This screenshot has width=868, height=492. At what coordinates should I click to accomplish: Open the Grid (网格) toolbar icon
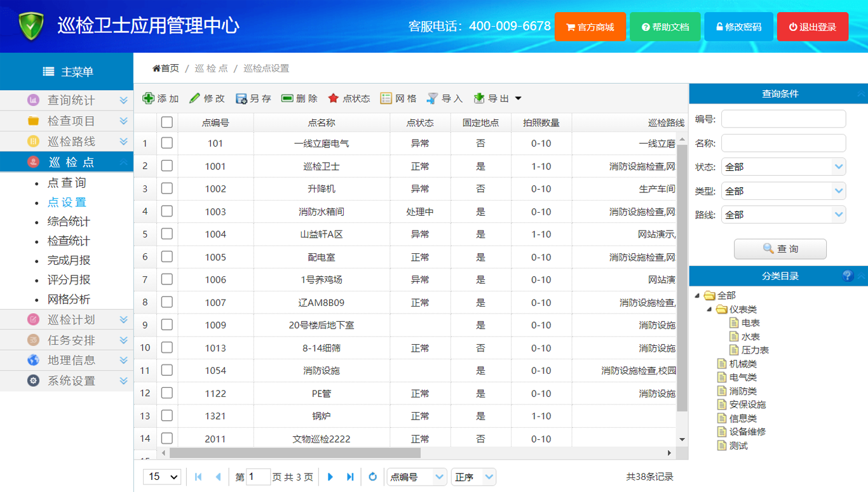point(386,98)
